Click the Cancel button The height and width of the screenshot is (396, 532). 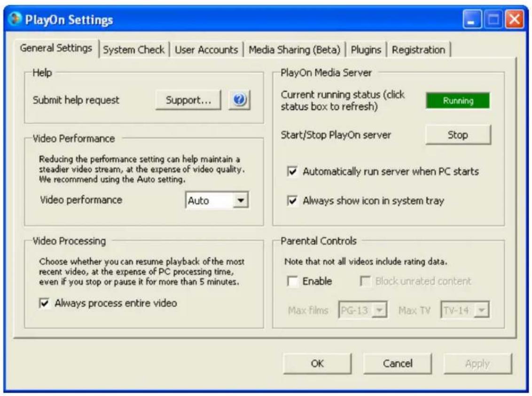click(x=398, y=364)
